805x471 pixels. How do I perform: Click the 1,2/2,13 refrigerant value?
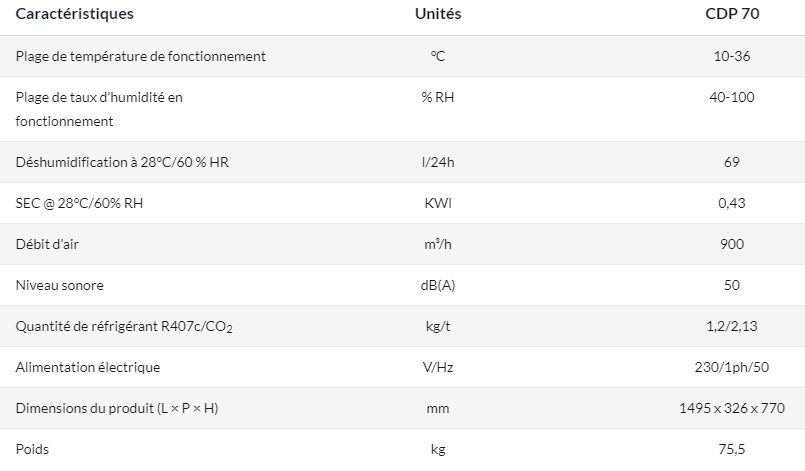[x=731, y=326]
